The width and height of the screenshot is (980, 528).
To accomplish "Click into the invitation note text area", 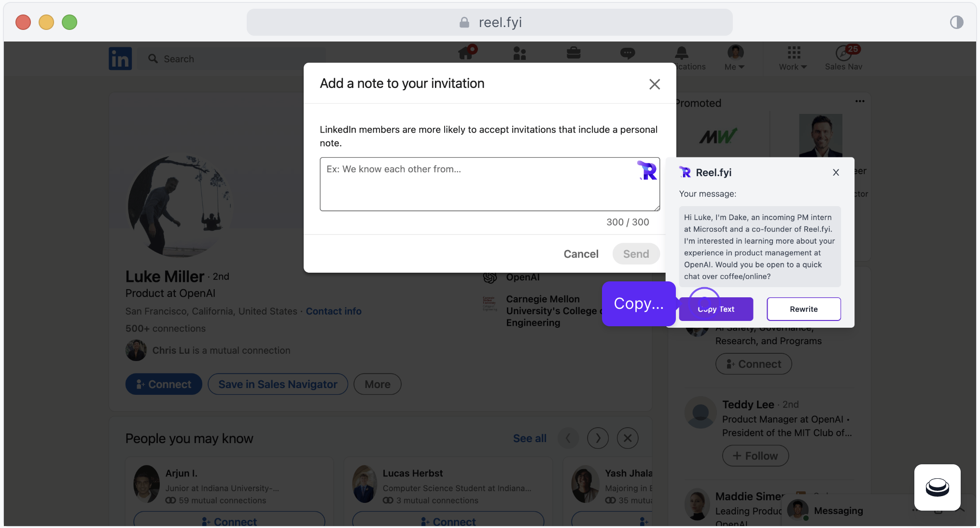I will click(x=490, y=184).
